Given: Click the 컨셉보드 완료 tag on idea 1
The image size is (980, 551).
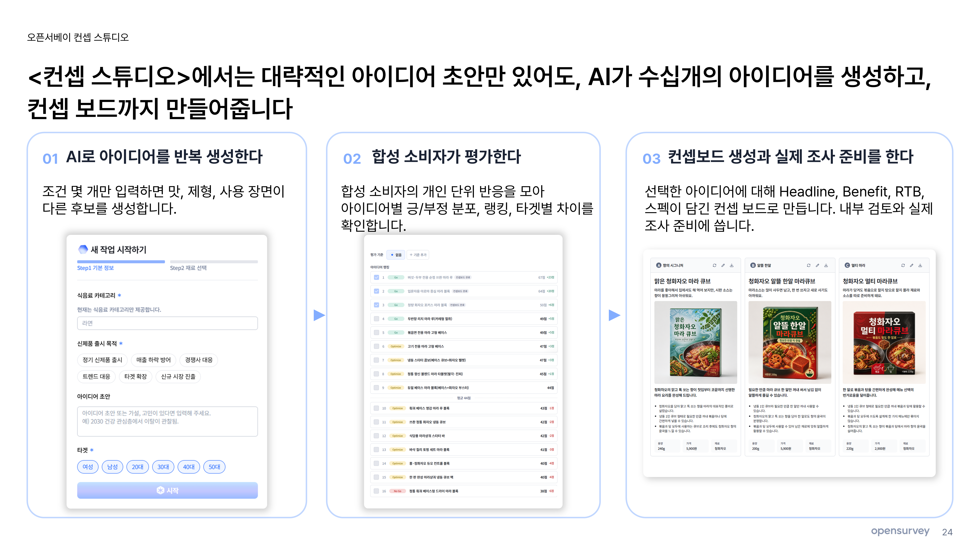Looking at the screenshot, I should [x=463, y=278].
